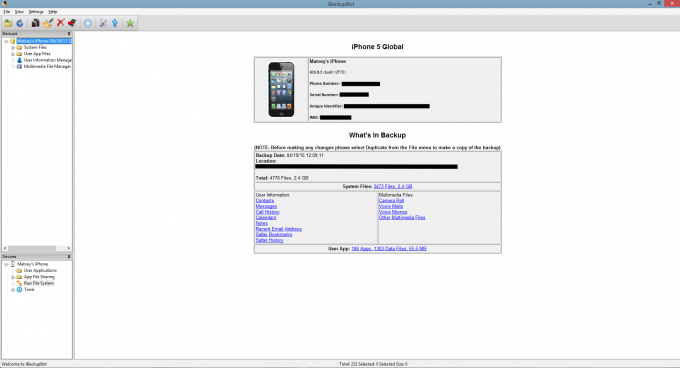Select Matvey's iPhone under Devices
The width and height of the screenshot is (680, 368).
click(33, 264)
